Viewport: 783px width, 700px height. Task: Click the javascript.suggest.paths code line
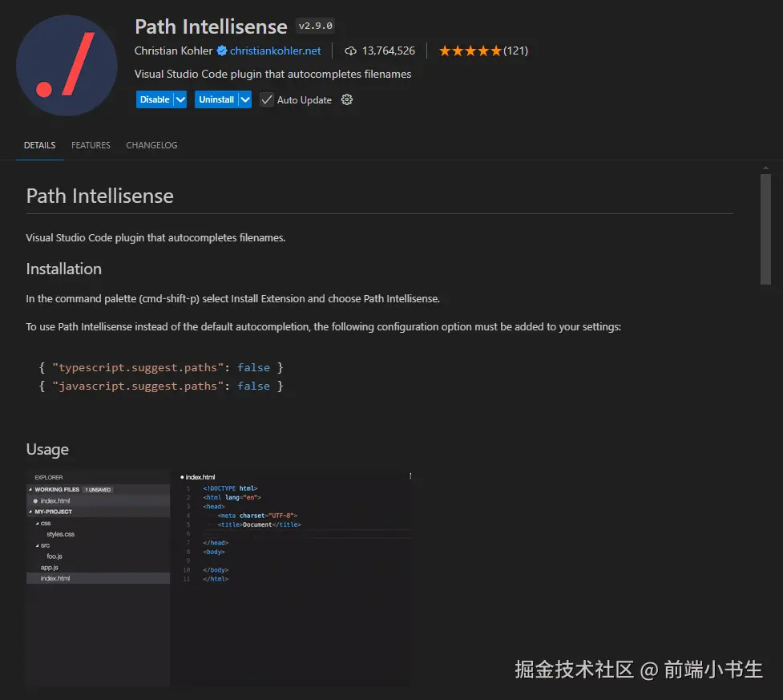click(161, 386)
